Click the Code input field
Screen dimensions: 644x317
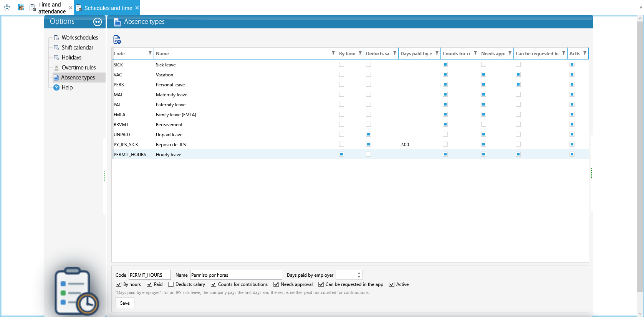point(150,275)
